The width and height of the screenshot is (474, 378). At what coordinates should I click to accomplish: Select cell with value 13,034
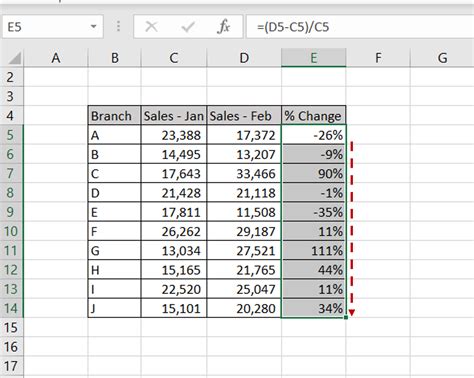tap(174, 250)
